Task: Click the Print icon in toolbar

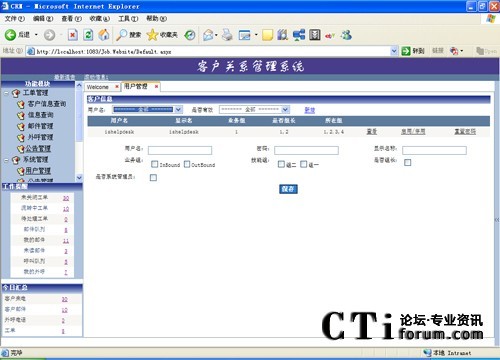Action: (227, 35)
